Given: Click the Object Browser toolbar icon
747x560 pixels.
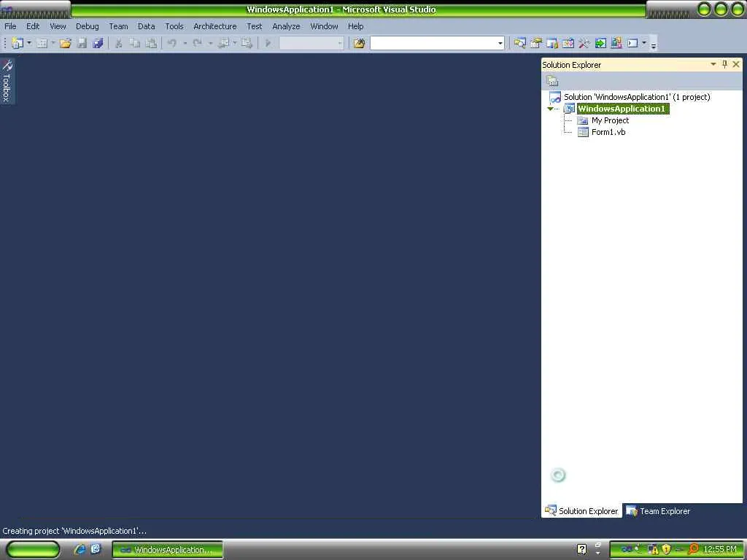Looking at the screenshot, I should click(x=568, y=43).
